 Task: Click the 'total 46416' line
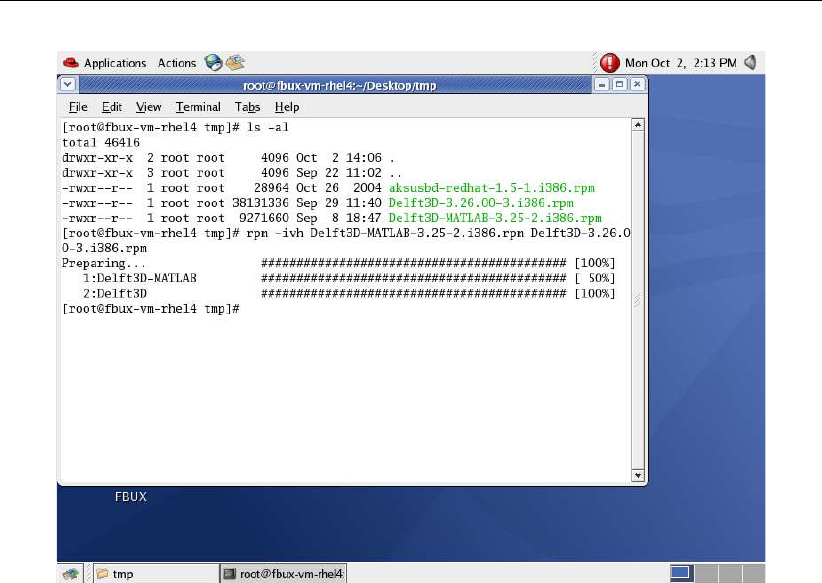click(x=101, y=143)
